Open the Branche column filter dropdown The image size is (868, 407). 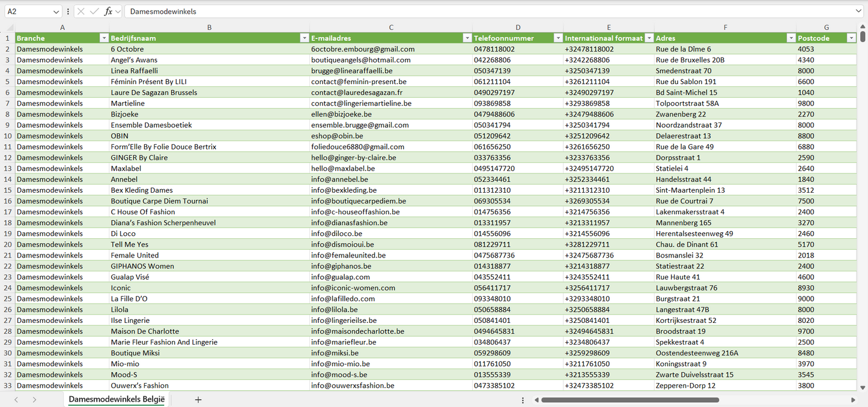[x=103, y=38]
